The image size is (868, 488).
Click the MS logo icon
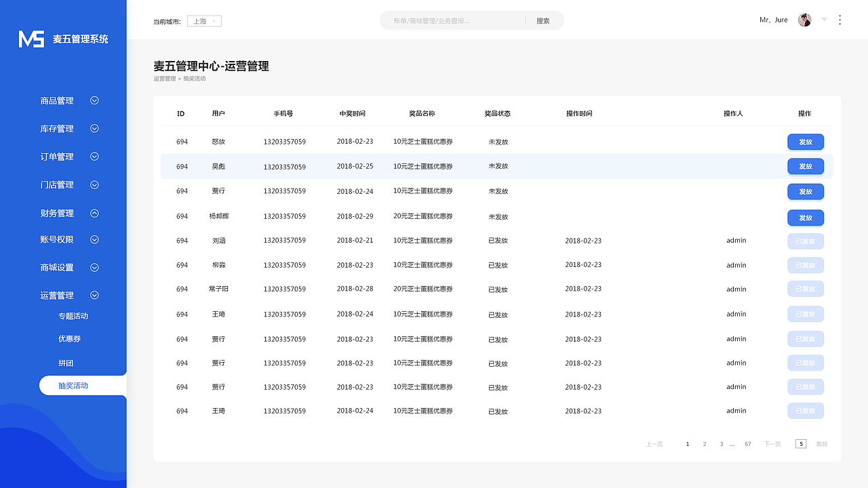[x=31, y=39]
